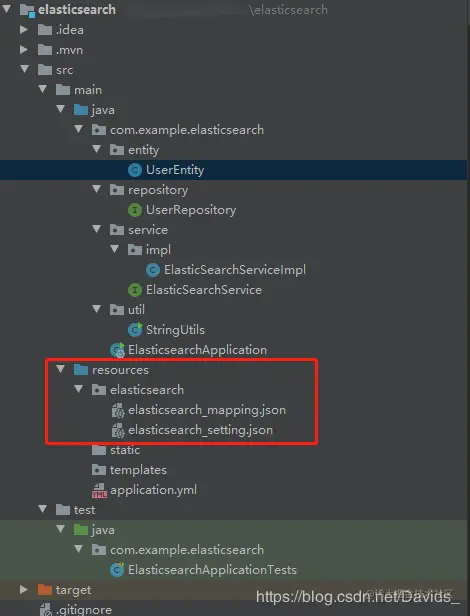Expand the target folder arrow

pos(24,589)
